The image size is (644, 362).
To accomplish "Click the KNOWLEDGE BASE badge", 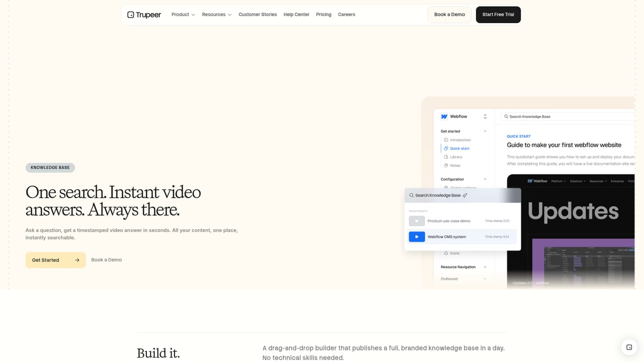I will [x=50, y=167].
